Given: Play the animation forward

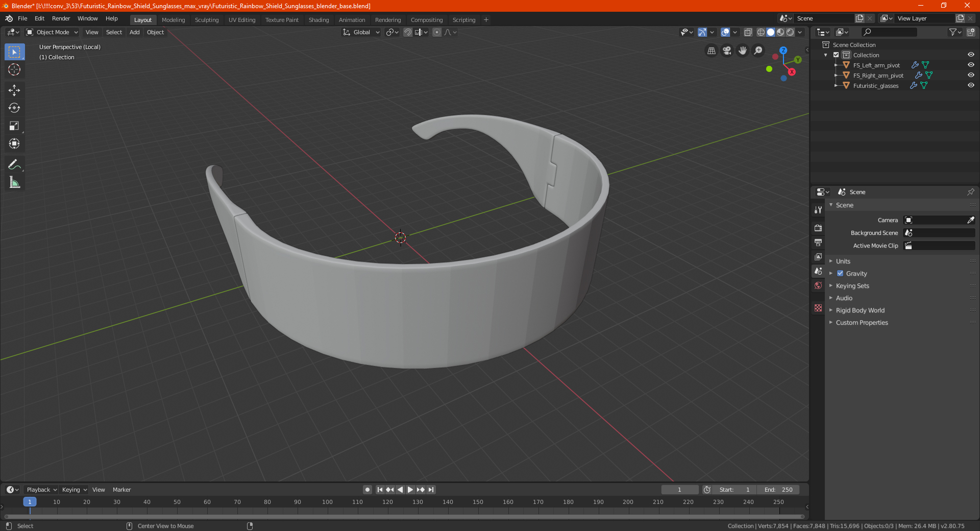Looking at the screenshot, I should [410, 490].
